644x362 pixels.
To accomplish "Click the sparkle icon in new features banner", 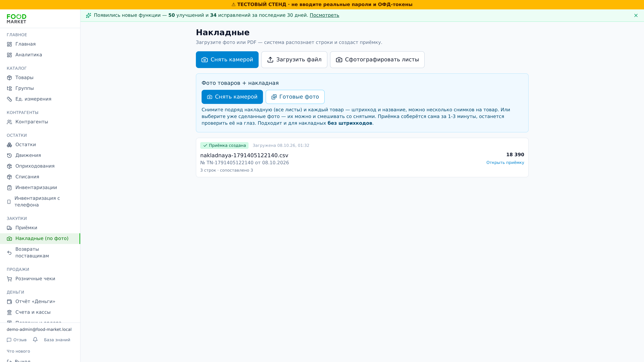I will 89,15.
